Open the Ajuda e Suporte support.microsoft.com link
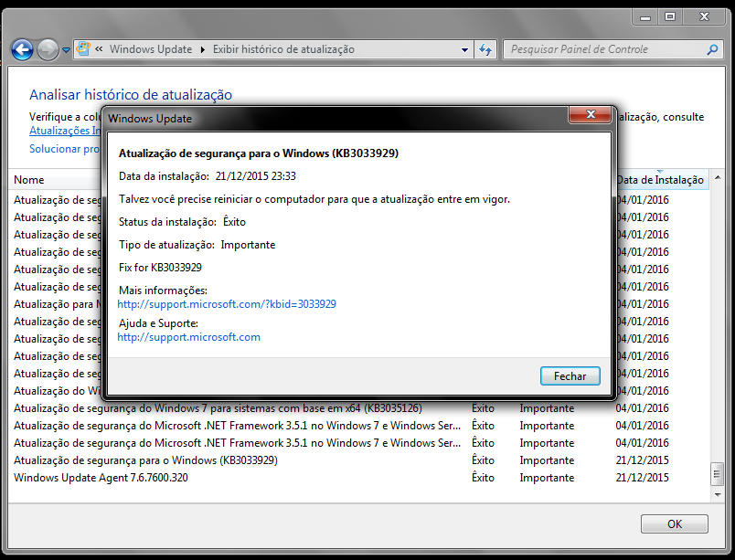The height and width of the screenshot is (560, 735). (x=189, y=337)
